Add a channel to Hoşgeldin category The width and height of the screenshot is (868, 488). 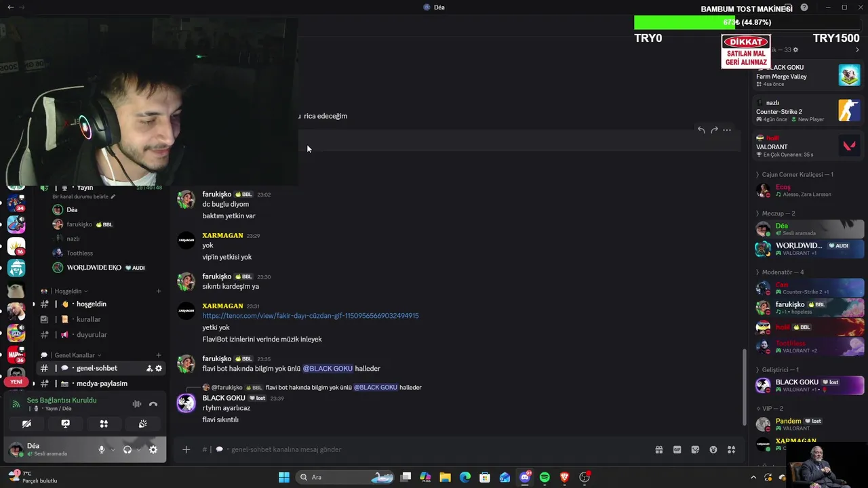coord(159,291)
